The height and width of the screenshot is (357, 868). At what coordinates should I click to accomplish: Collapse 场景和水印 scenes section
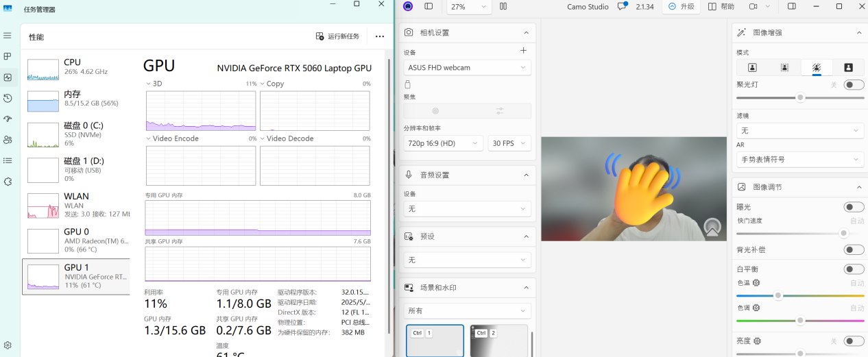(x=527, y=288)
